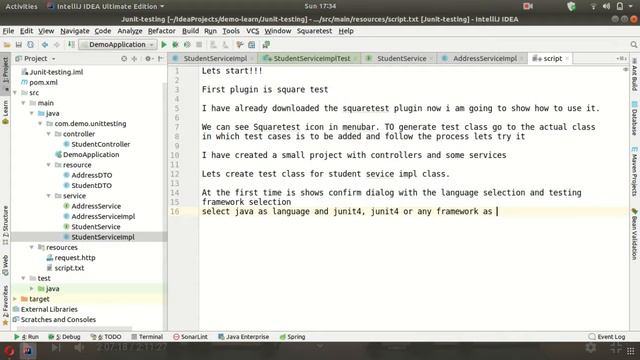Close the script editor tab
The height and width of the screenshot is (360, 640).
[567, 59]
